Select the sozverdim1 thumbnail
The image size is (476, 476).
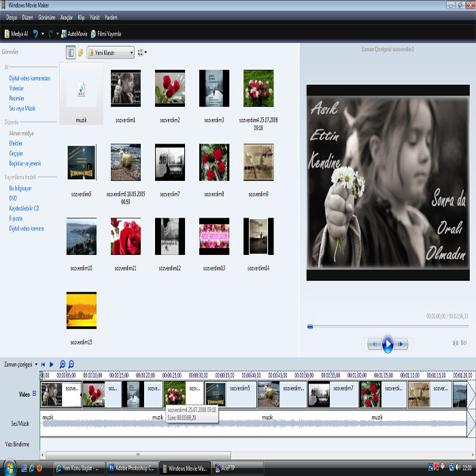point(125,88)
